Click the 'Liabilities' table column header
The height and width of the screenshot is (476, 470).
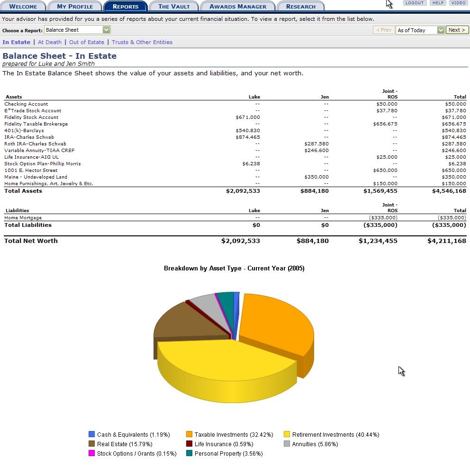pos(18,211)
